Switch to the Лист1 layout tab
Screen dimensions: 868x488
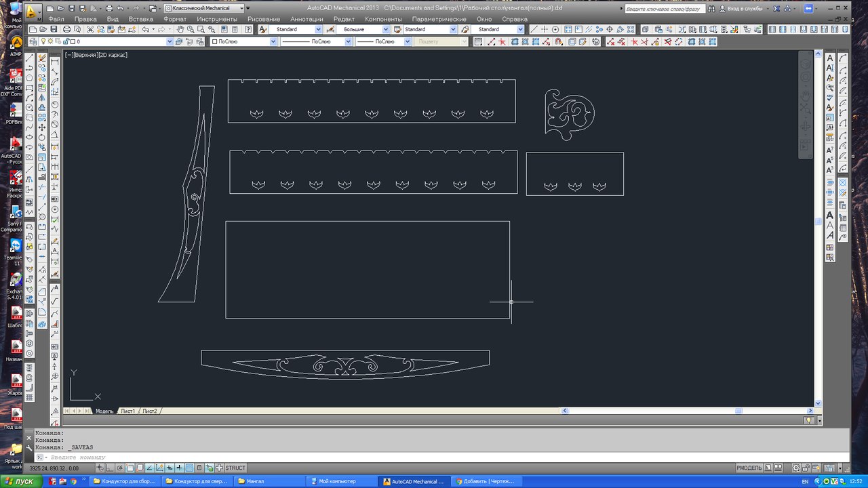point(128,411)
